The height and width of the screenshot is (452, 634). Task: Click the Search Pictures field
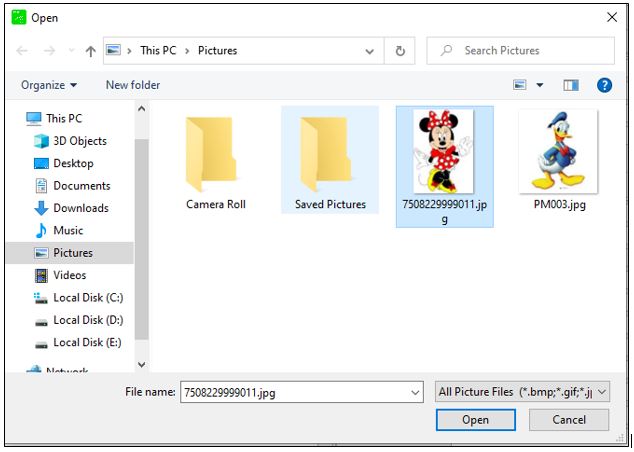pos(521,51)
